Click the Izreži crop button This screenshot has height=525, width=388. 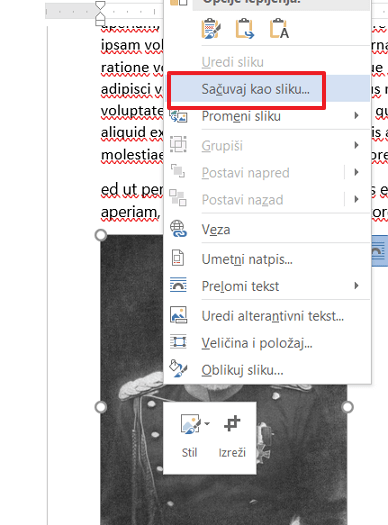[x=232, y=435]
